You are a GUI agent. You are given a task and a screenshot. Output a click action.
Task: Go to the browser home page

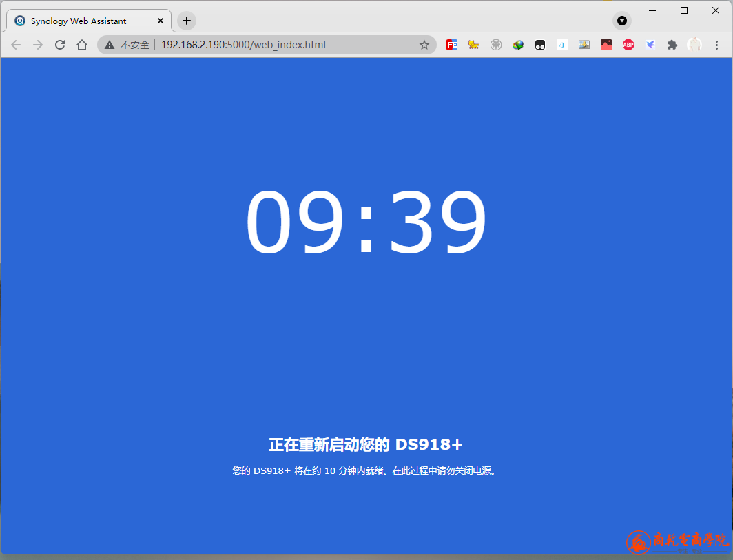tap(82, 45)
